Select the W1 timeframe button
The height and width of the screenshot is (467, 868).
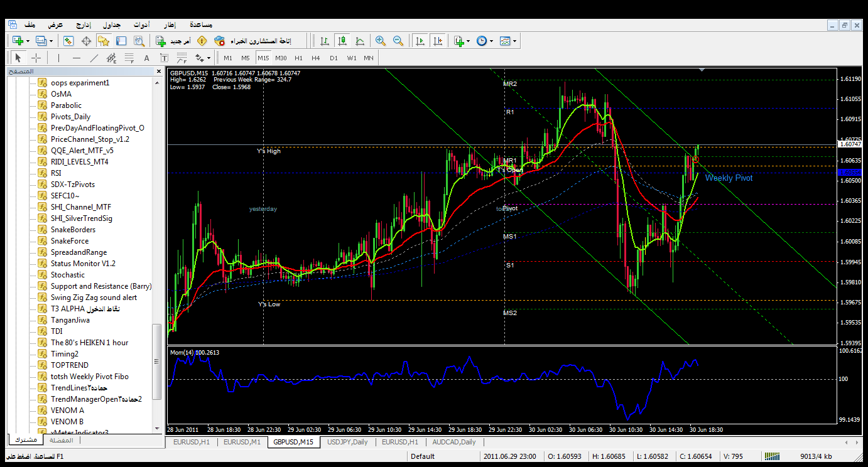[x=352, y=58]
